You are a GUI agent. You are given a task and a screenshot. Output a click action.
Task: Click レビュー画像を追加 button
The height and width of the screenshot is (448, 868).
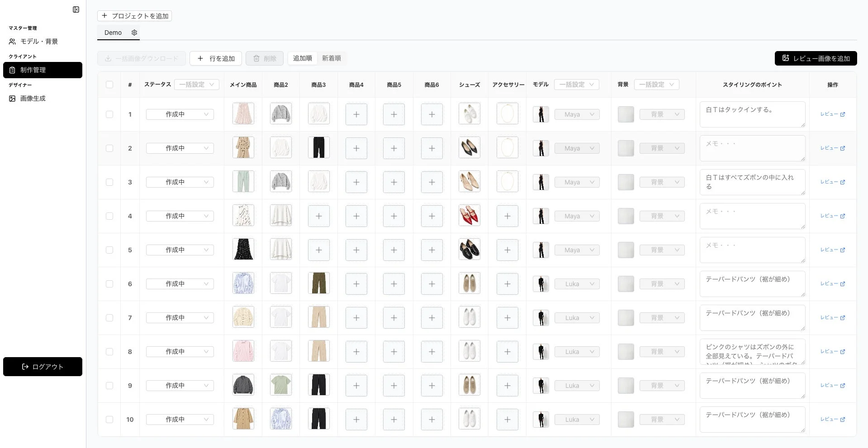point(816,58)
